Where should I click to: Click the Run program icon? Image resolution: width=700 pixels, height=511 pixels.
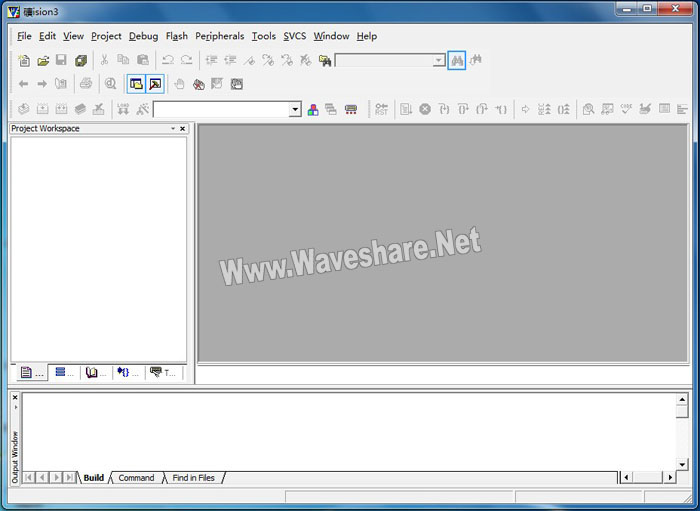coord(406,109)
